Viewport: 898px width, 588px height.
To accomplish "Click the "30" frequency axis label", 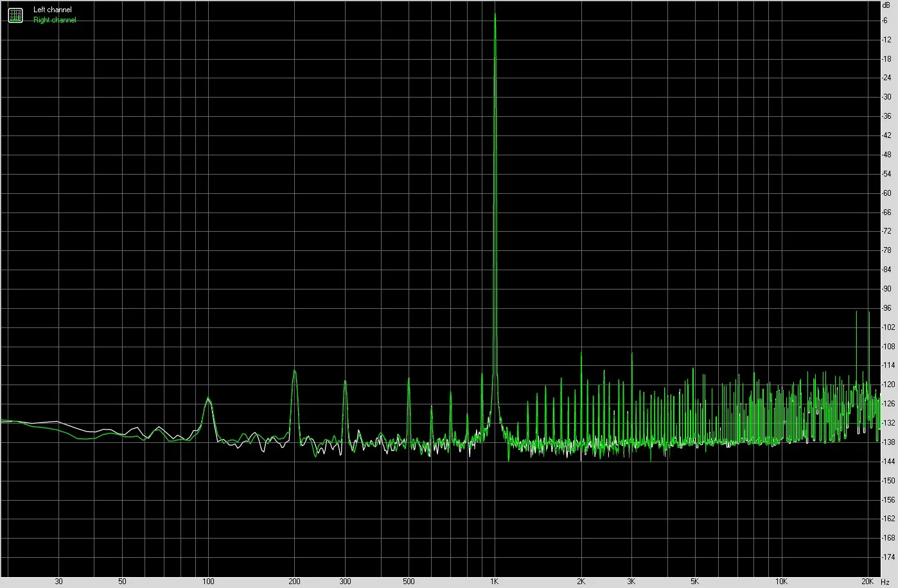I will [x=58, y=582].
